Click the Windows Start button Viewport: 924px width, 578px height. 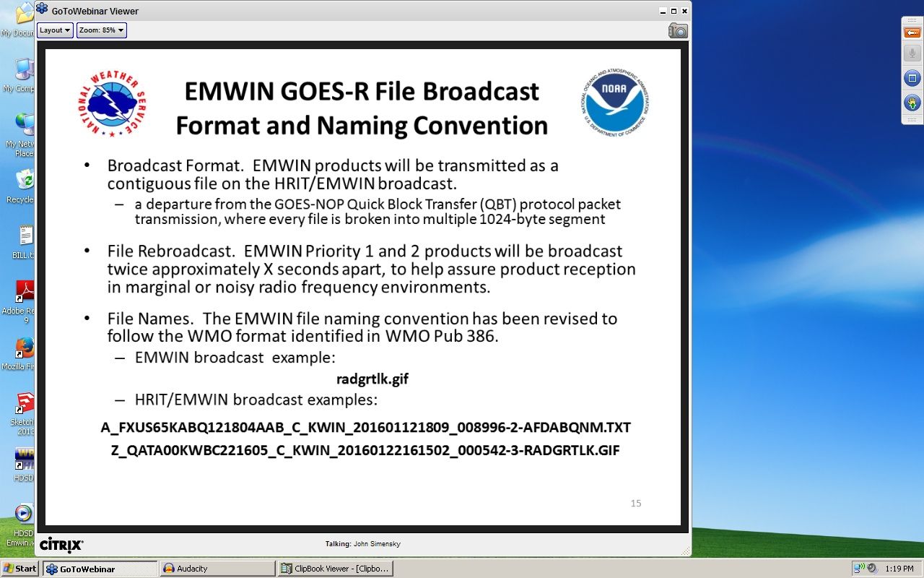[x=19, y=569]
